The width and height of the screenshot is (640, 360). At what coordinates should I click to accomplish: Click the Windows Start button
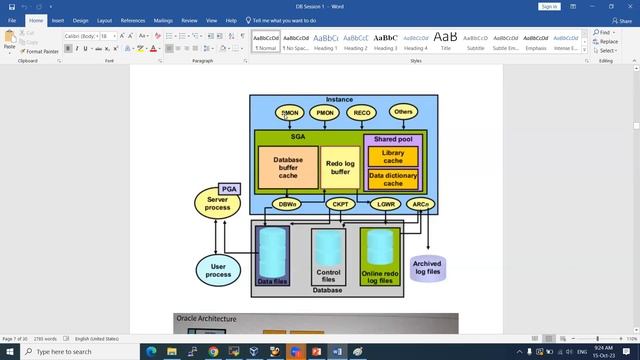[x=10, y=351]
